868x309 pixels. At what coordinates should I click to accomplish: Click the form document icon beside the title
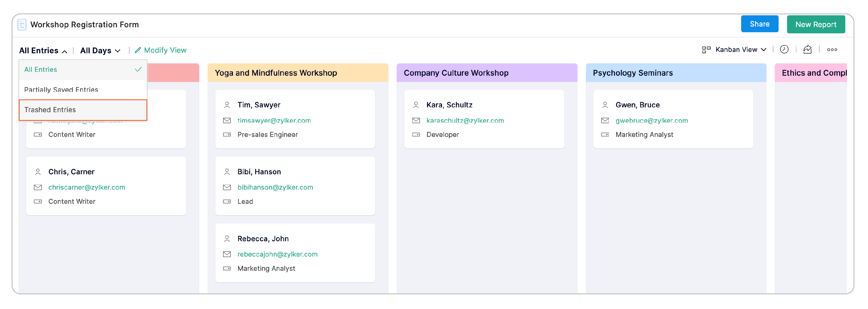click(22, 25)
